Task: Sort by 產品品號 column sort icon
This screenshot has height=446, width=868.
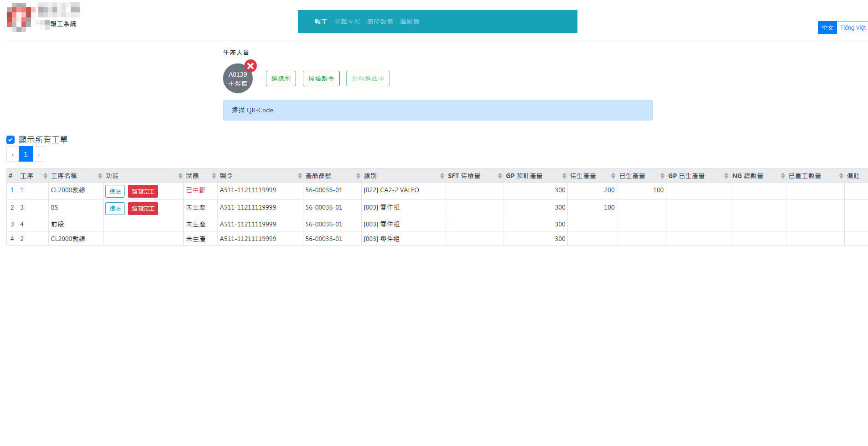Action: click(358, 176)
